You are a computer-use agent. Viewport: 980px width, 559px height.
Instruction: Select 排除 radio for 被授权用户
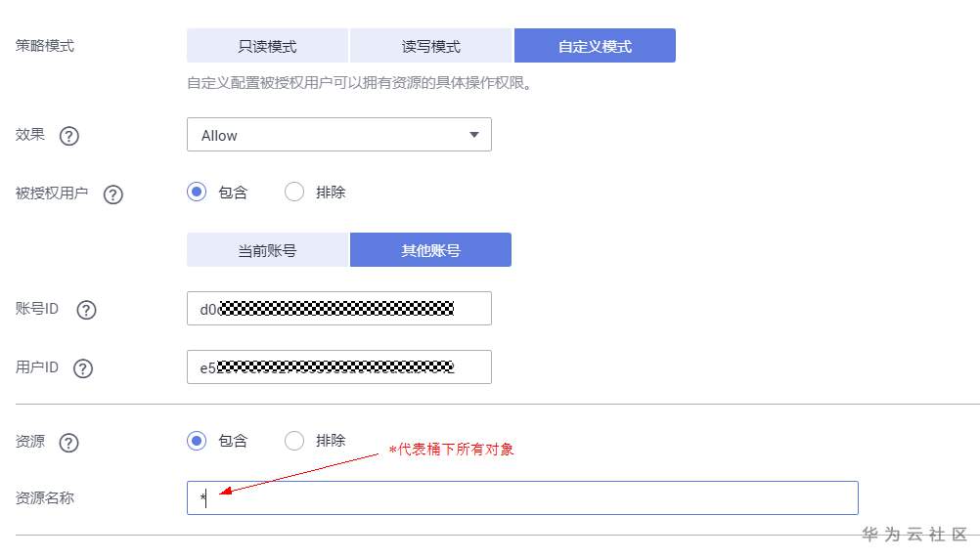pyautogui.click(x=293, y=192)
